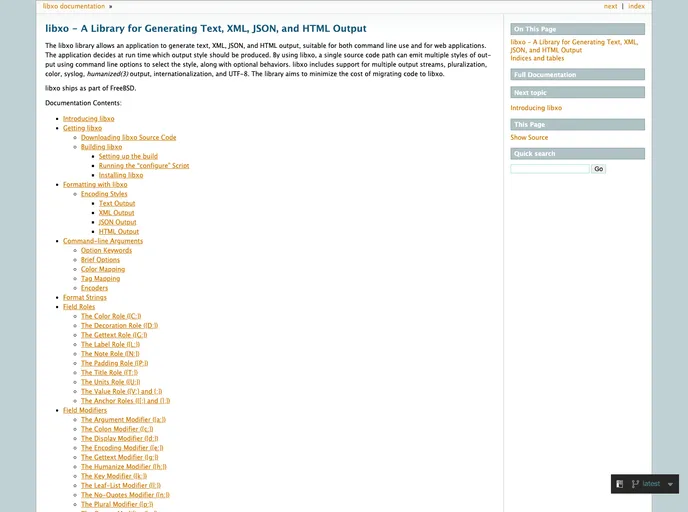
Task: Open The Title Role link
Action: [x=109, y=373]
